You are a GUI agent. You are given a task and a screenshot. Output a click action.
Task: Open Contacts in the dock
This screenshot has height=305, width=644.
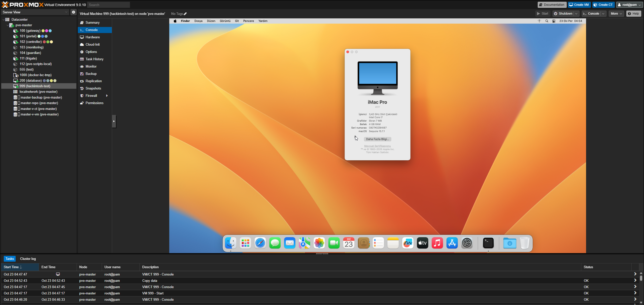pyautogui.click(x=363, y=243)
